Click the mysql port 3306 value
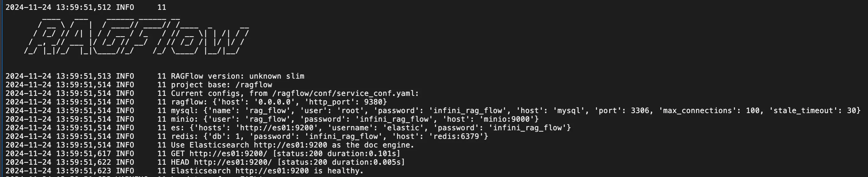The image size is (868, 177). point(640,111)
